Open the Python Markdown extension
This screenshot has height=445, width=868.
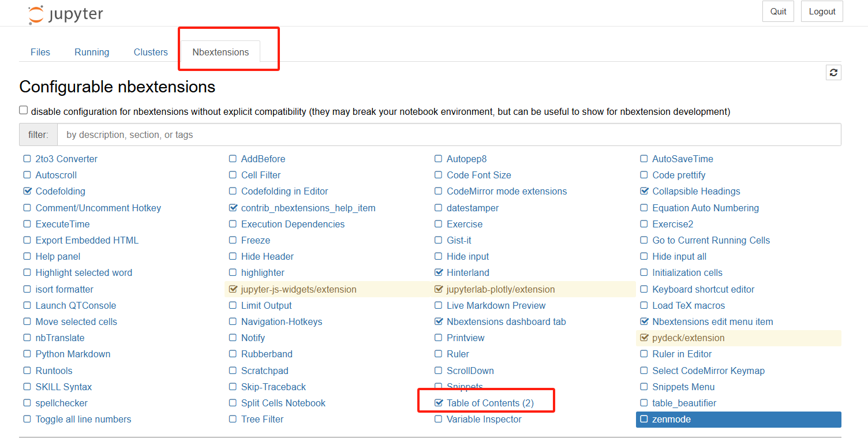coord(73,354)
